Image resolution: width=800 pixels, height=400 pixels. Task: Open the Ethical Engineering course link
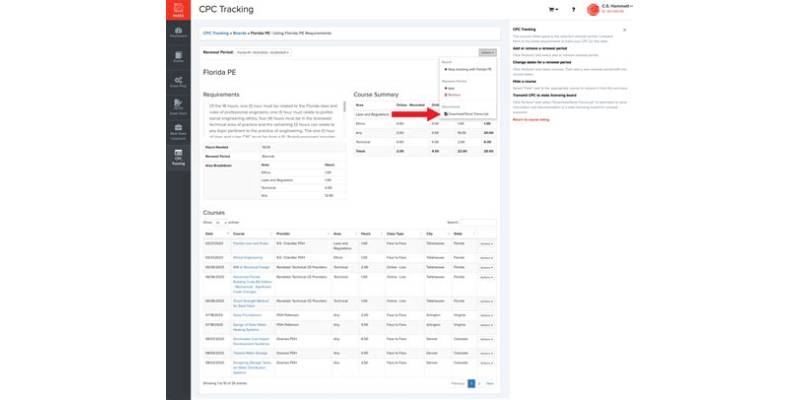247,258
